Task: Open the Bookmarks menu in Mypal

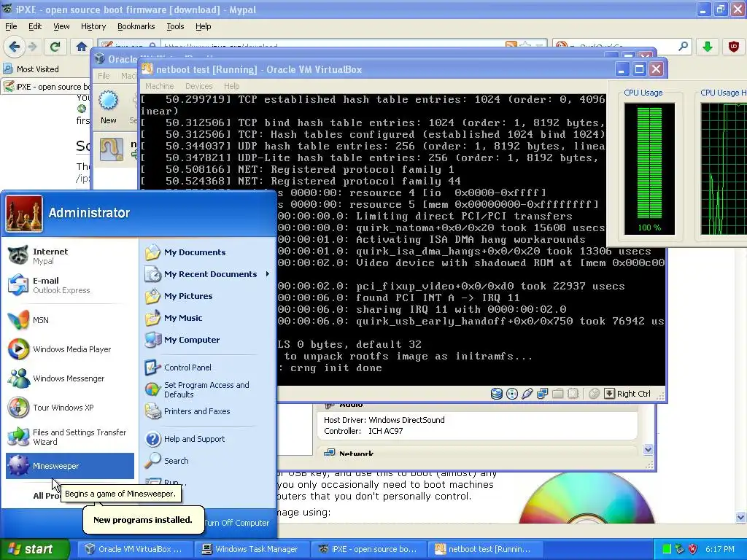Action: 136,27
